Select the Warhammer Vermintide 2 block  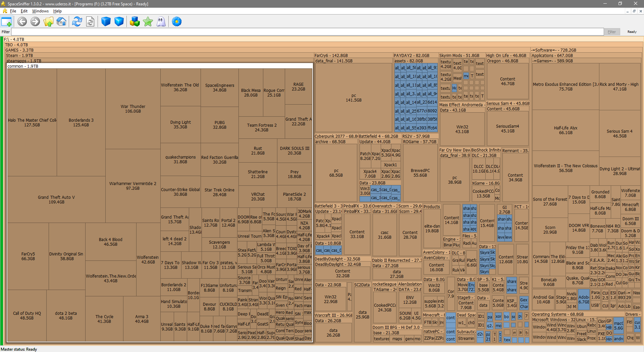pos(133,186)
